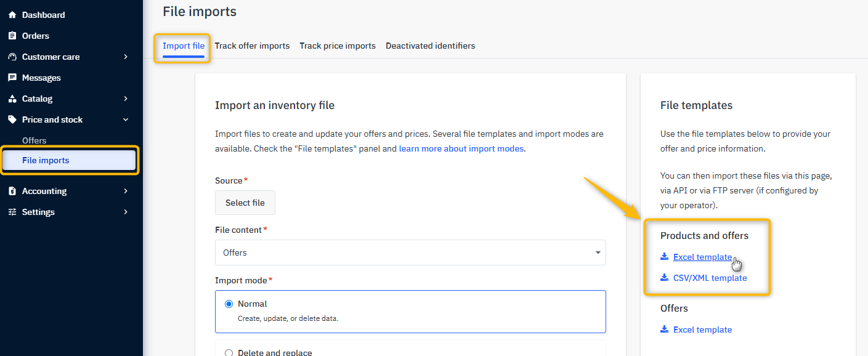Switch to Track offer imports tab

click(x=252, y=46)
